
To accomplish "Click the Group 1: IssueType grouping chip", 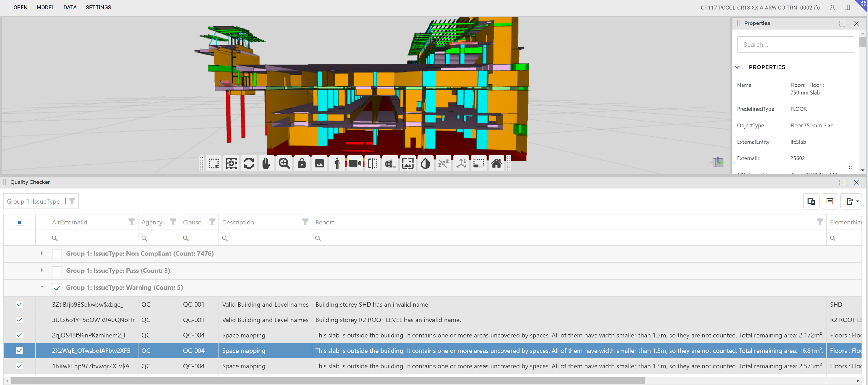I will point(41,201).
